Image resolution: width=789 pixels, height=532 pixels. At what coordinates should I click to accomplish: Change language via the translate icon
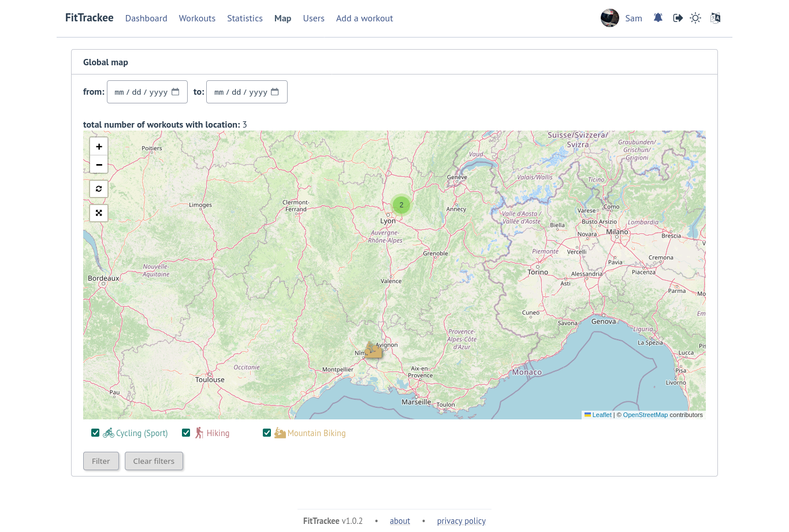pos(715,18)
